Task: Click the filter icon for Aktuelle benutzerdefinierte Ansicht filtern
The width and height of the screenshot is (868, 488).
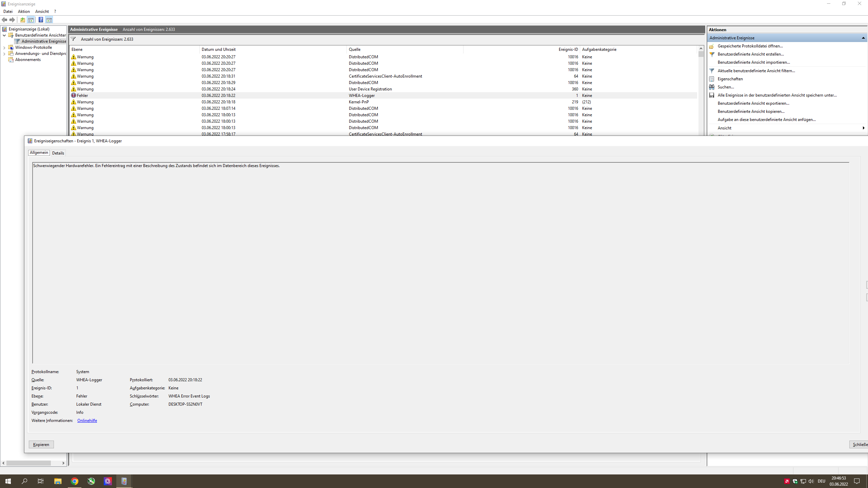Action: 712,71
